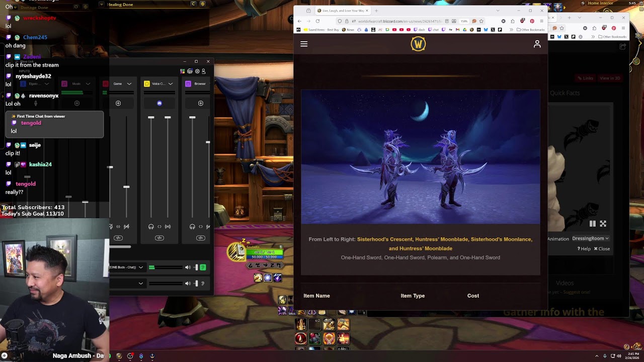
Task: Expand the model viewer to fullscreen
Action: (x=603, y=224)
